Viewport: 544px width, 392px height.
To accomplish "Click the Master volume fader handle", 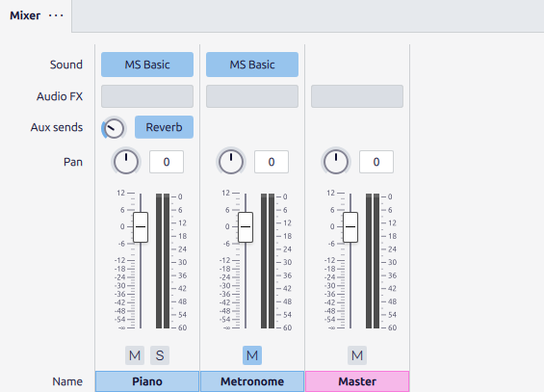I will 350,227.
